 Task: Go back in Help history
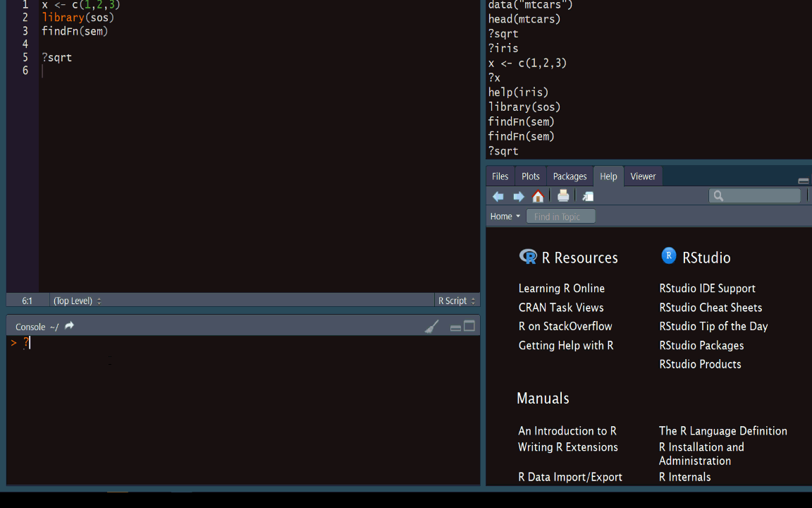coord(498,197)
